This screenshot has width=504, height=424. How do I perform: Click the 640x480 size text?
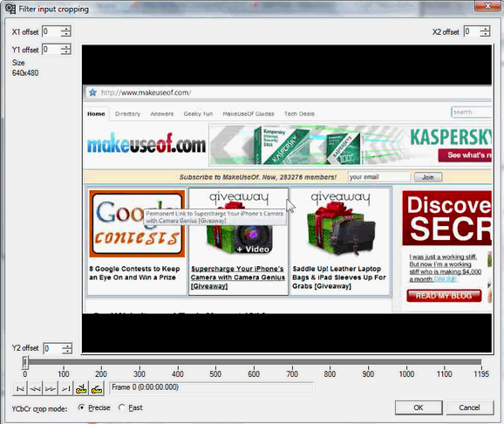click(25, 73)
